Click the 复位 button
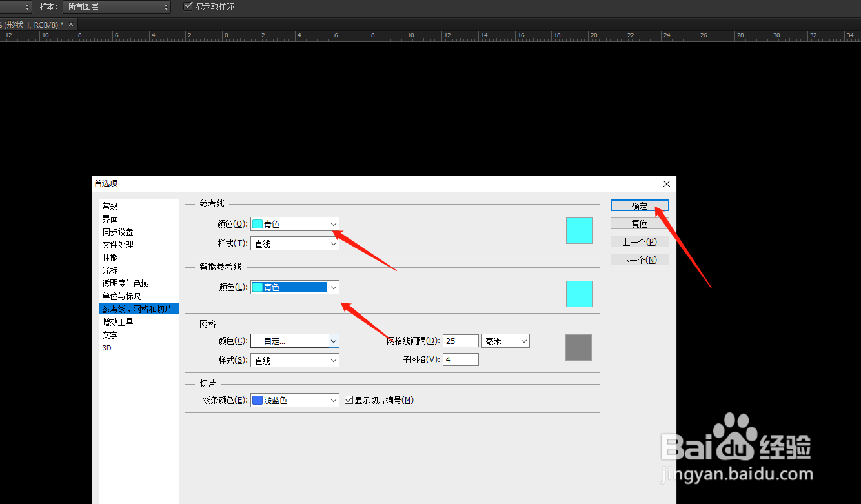 tap(639, 223)
